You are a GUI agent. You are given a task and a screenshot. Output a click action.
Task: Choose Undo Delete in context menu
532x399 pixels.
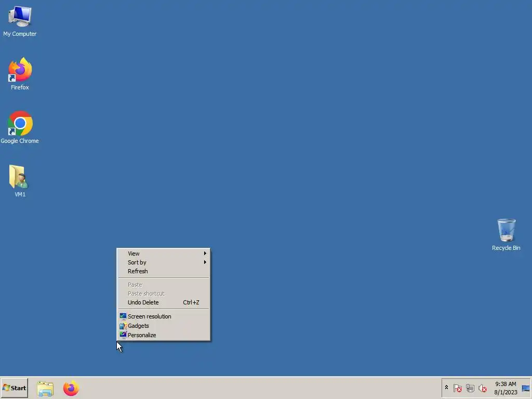point(164,302)
